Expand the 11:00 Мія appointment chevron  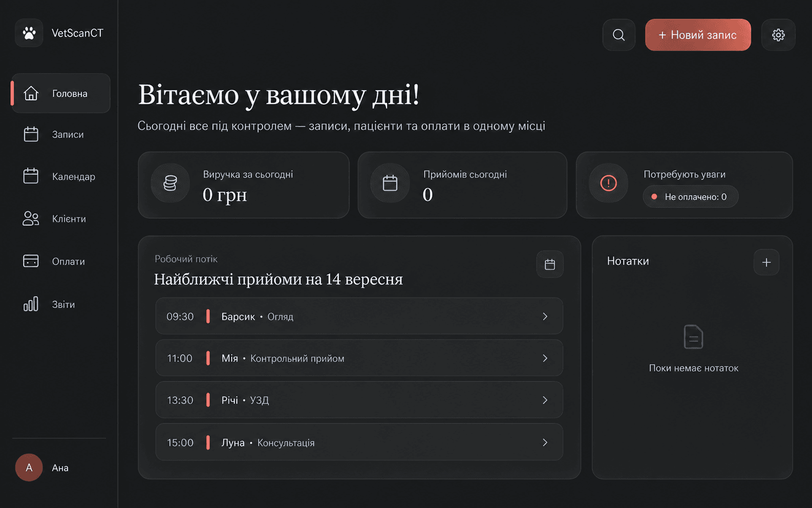545,358
